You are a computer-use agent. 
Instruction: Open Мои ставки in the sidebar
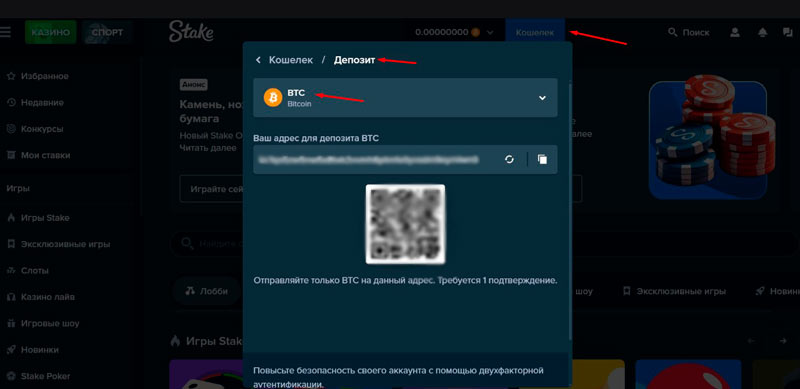(45, 155)
